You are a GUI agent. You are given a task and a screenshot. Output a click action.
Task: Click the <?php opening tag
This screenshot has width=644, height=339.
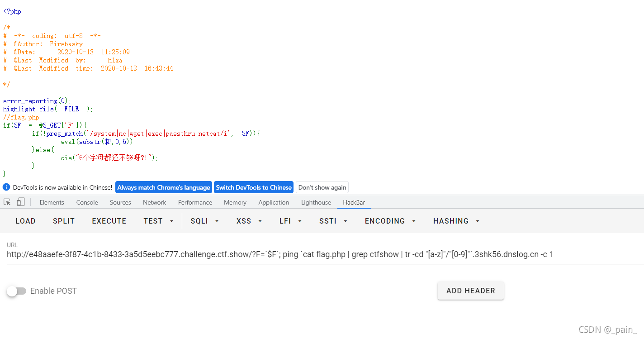pyautogui.click(x=12, y=11)
